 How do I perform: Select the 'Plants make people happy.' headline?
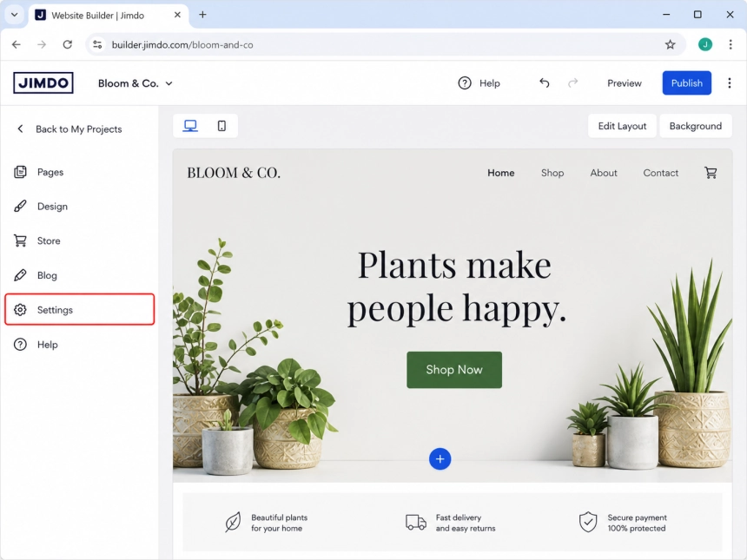(x=456, y=287)
